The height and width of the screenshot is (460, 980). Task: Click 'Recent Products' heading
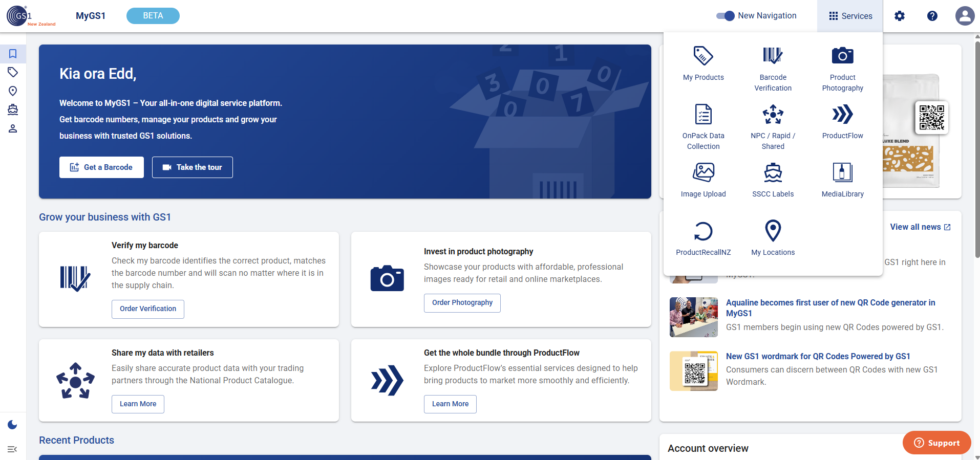76,441
